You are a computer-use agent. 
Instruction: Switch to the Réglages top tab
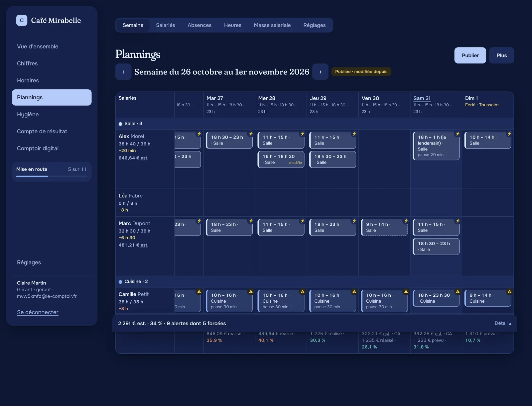pos(314,25)
